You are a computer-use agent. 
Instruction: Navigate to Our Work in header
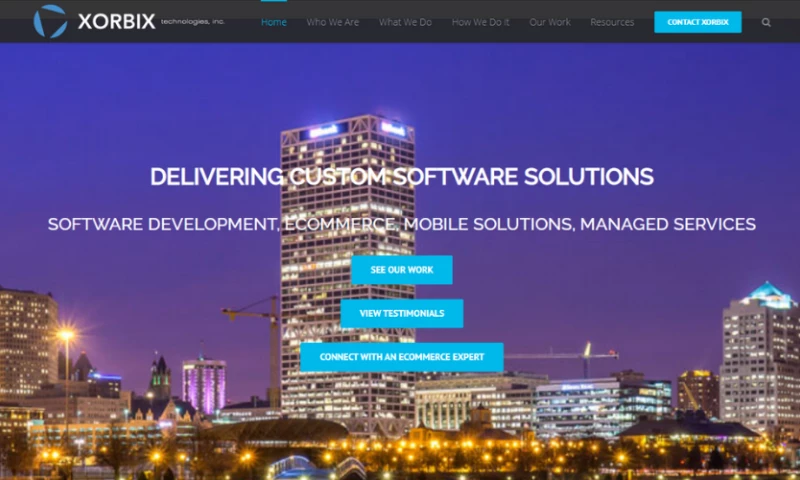tap(550, 22)
